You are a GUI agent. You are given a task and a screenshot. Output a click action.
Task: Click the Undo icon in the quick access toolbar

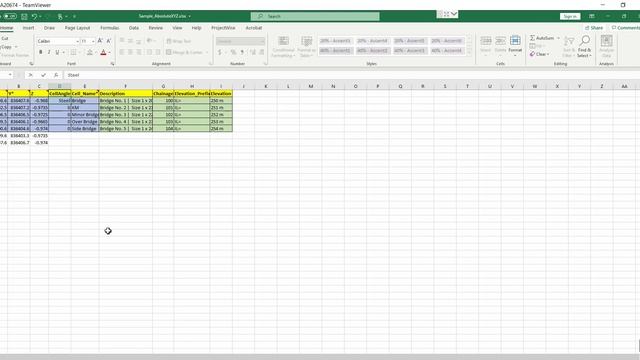[35, 16]
